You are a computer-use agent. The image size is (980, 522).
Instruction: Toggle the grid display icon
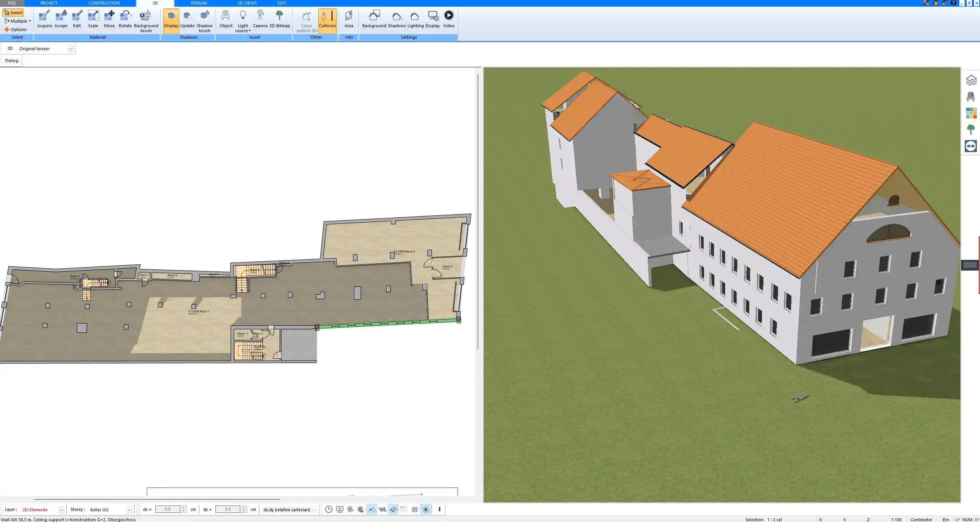point(415,509)
